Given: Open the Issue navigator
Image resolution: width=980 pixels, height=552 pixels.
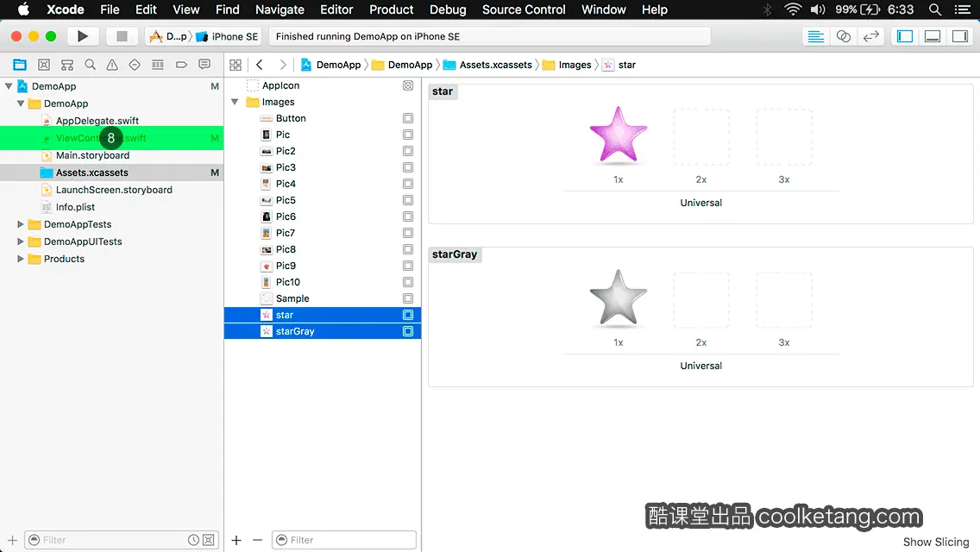Looking at the screenshot, I should pos(112,65).
